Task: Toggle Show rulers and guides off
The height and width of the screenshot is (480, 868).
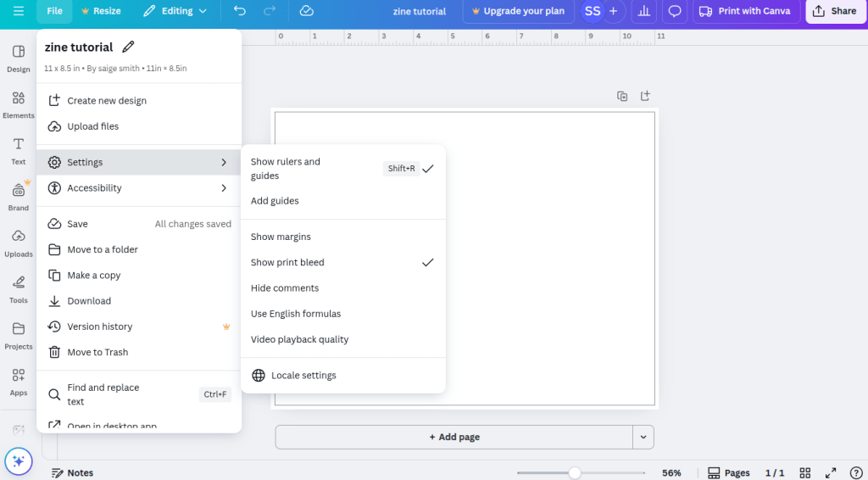Action: tap(342, 169)
